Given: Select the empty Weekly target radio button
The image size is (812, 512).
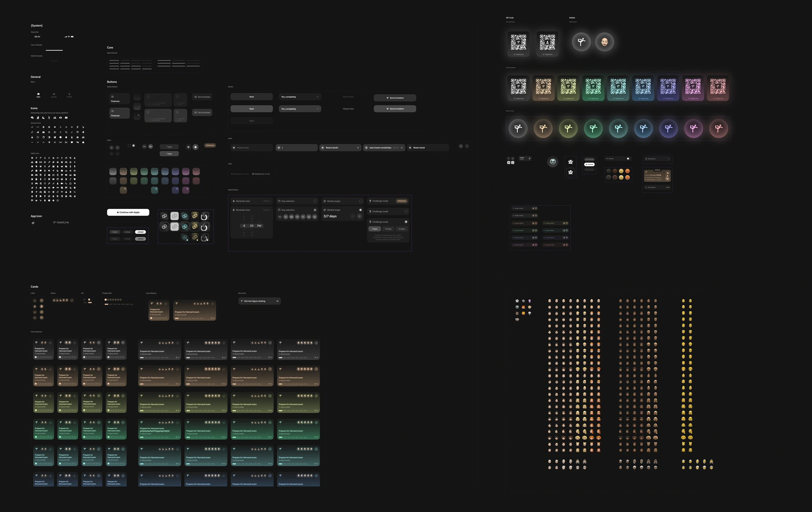Looking at the screenshot, I should 360,201.
